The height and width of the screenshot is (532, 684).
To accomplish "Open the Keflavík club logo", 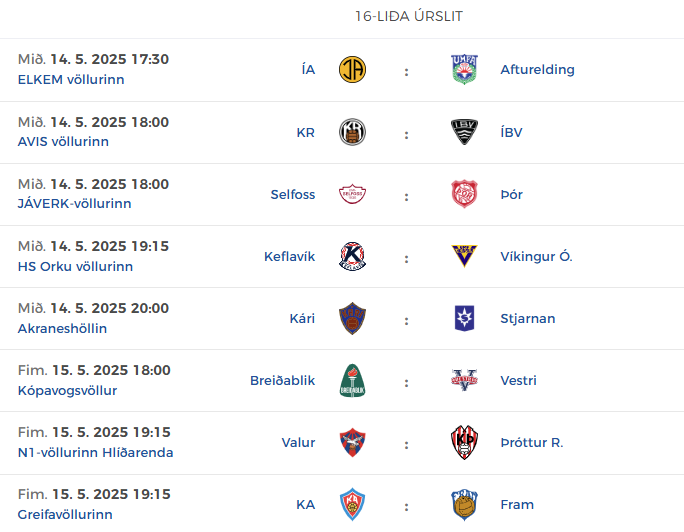I will point(352,256).
